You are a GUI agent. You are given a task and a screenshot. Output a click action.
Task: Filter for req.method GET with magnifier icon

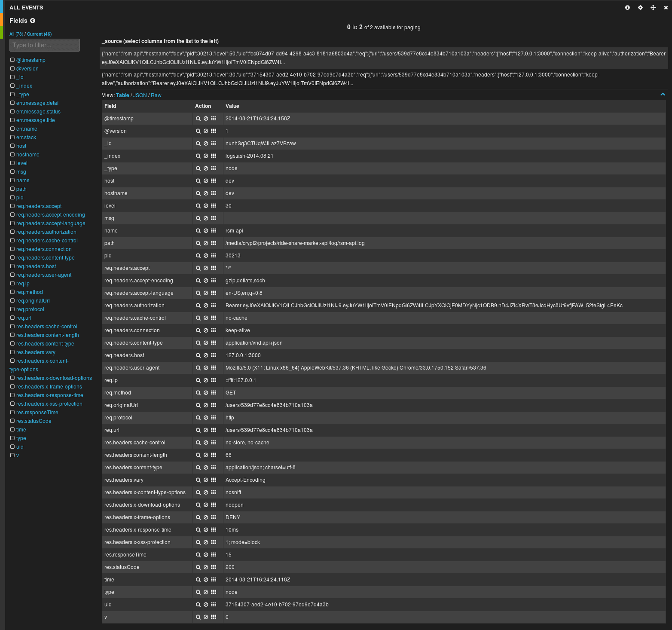[198, 392]
